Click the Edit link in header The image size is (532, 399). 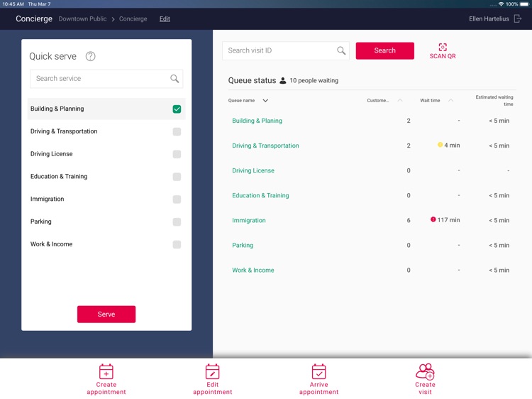[x=165, y=18]
